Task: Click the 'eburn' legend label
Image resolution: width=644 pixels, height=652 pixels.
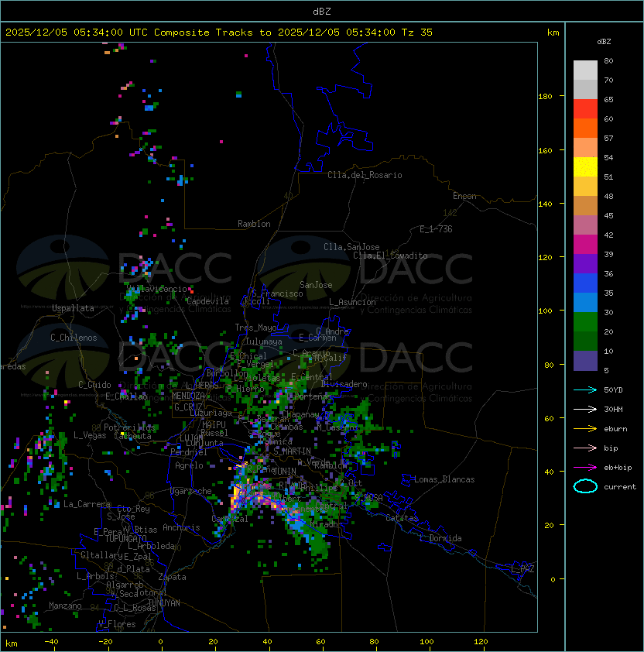Action: pos(615,429)
